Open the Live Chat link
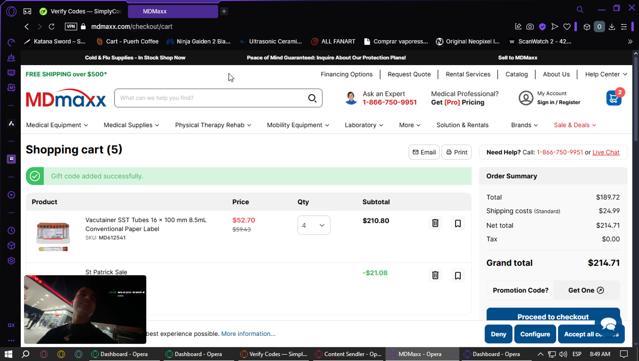 click(x=606, y=152)
